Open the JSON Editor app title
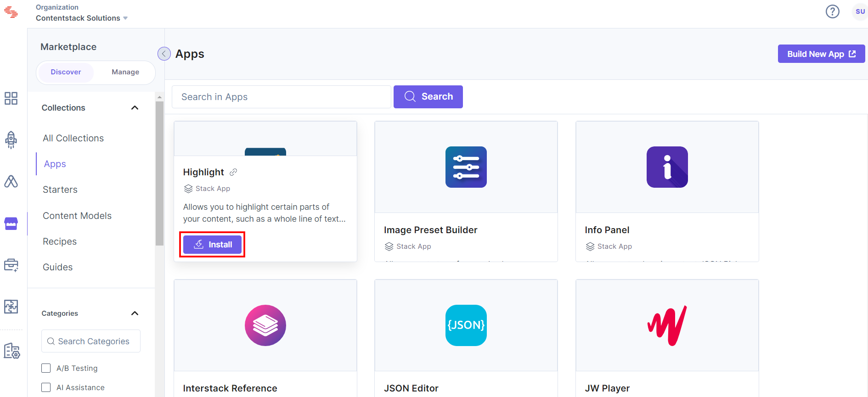Viewport: 868px width, 397px height. tap(411, 388)
